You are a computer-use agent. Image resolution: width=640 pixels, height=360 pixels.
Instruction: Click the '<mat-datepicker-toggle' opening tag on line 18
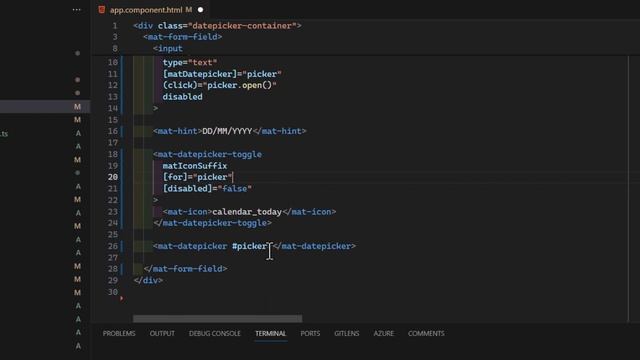207,154
